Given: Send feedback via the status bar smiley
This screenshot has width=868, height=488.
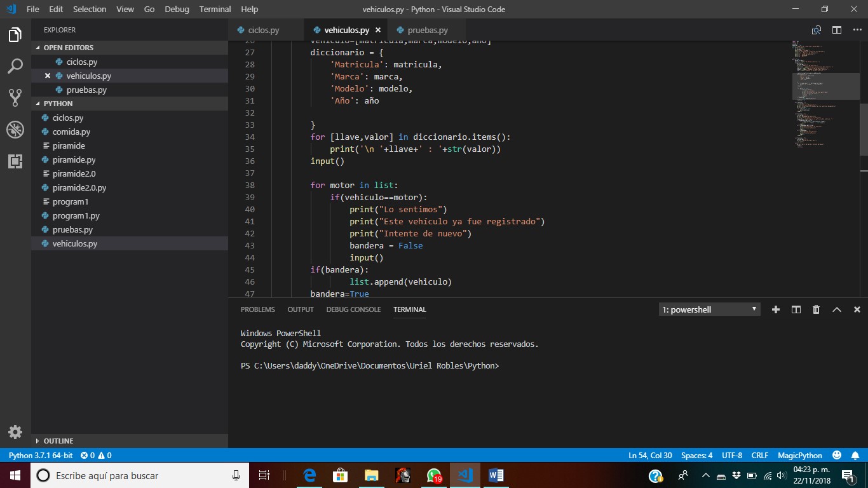Looking at the screenshot, I should tap(837, 455).
